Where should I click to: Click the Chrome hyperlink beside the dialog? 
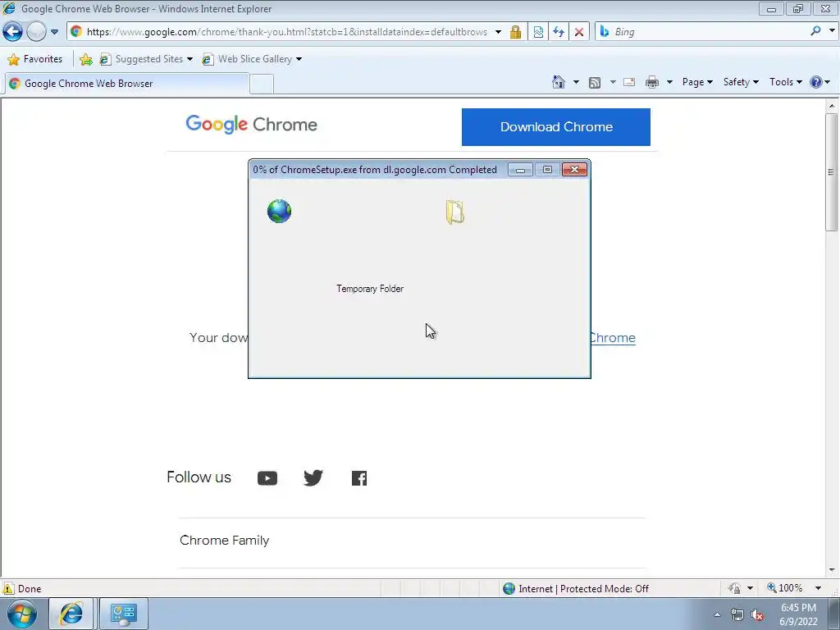(x=613, y=338)
